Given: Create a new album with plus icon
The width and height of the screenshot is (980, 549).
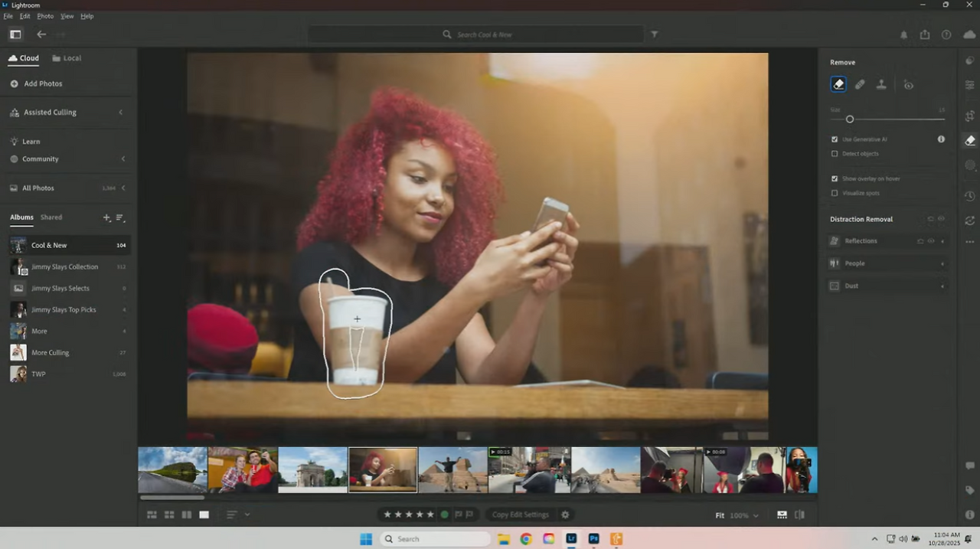Looking at the screenshot, I should [x=106, y=218].
